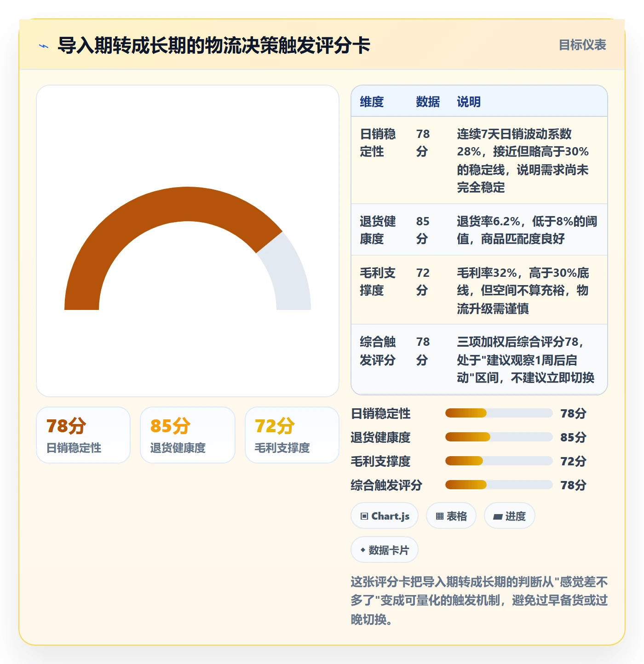The width and height of the screenshot is (644, 664).
Task: Click the 进度 chip
Action: point(510,516)
